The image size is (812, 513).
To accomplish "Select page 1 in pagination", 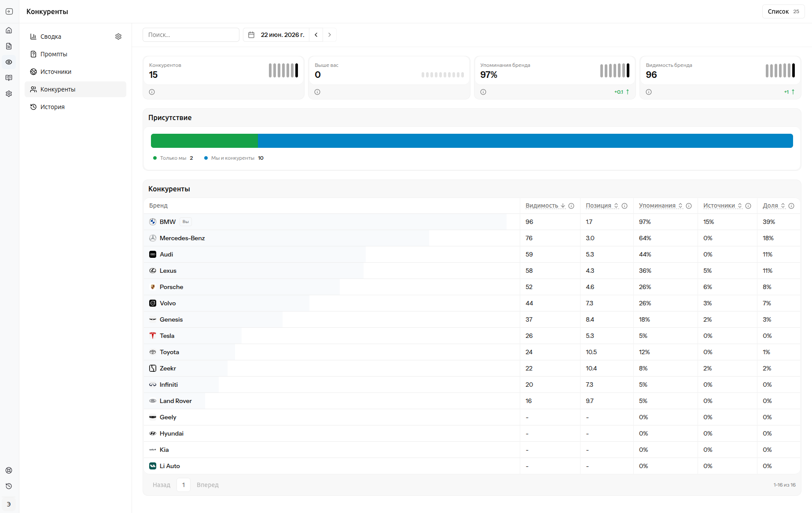I will click(184, 485).
